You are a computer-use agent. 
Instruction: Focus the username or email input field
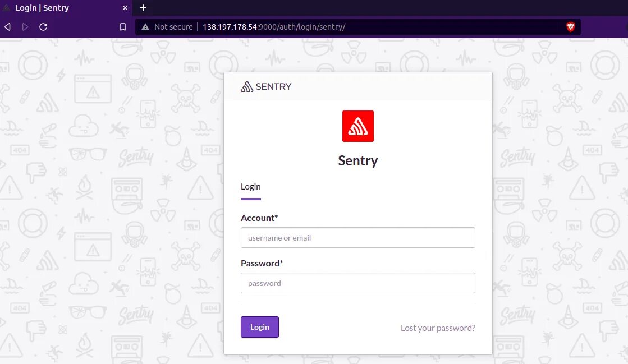357,237
